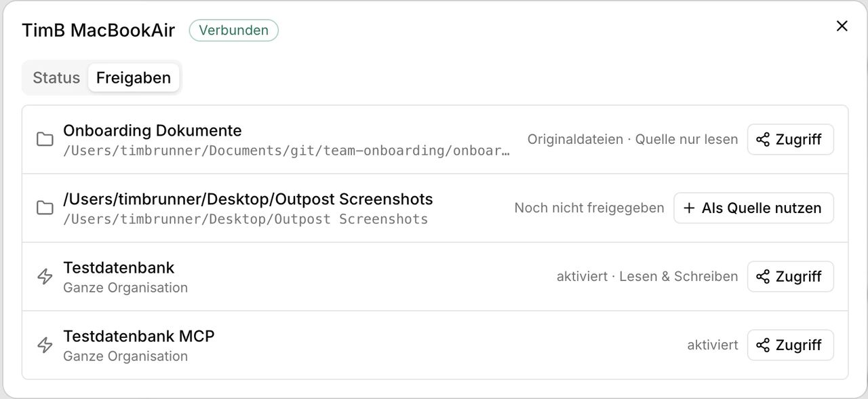868x399 pixels.
Task: Click folder icon of Outpost Screenshots
Action: (45, 208)
